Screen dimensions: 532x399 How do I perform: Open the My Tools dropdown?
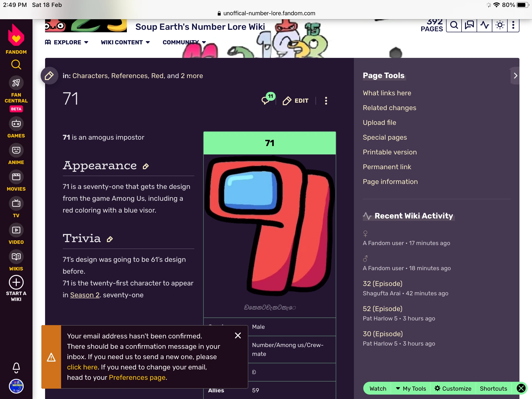[x=411, y=388]
